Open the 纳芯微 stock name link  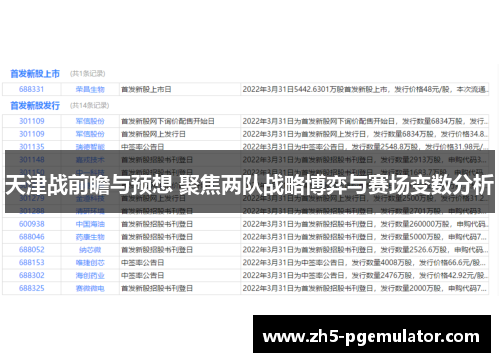point(90,250)
